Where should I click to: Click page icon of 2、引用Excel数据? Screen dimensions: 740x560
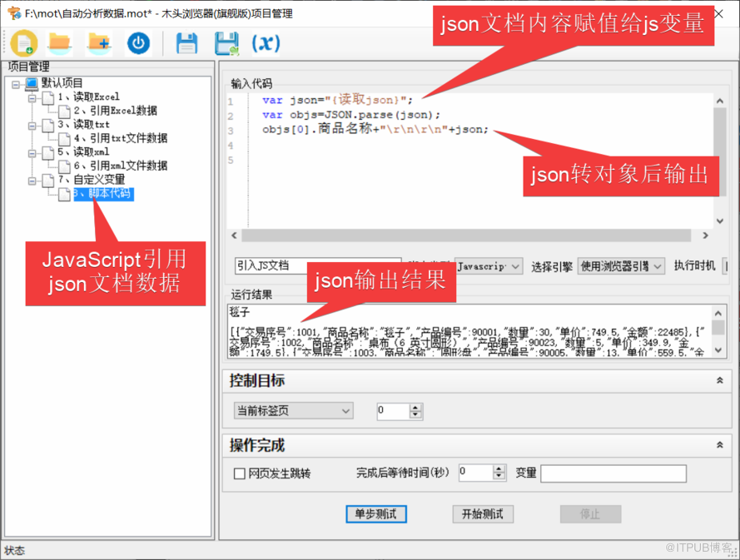coord(64,112)
